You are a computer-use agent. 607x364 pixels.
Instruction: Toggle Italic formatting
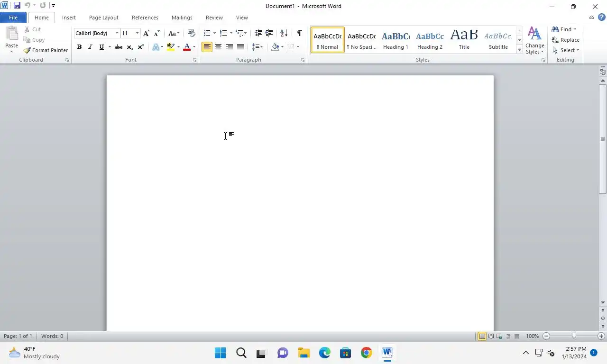(x=90, y=47)
